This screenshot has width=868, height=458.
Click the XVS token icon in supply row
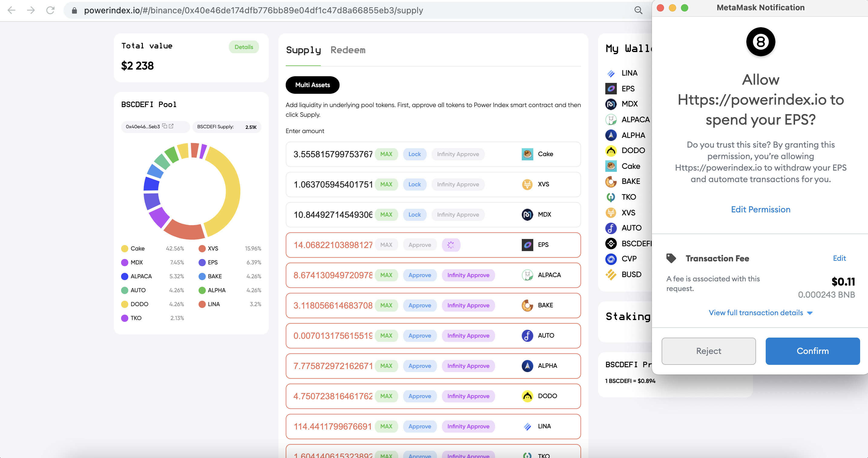pos(527,184)
